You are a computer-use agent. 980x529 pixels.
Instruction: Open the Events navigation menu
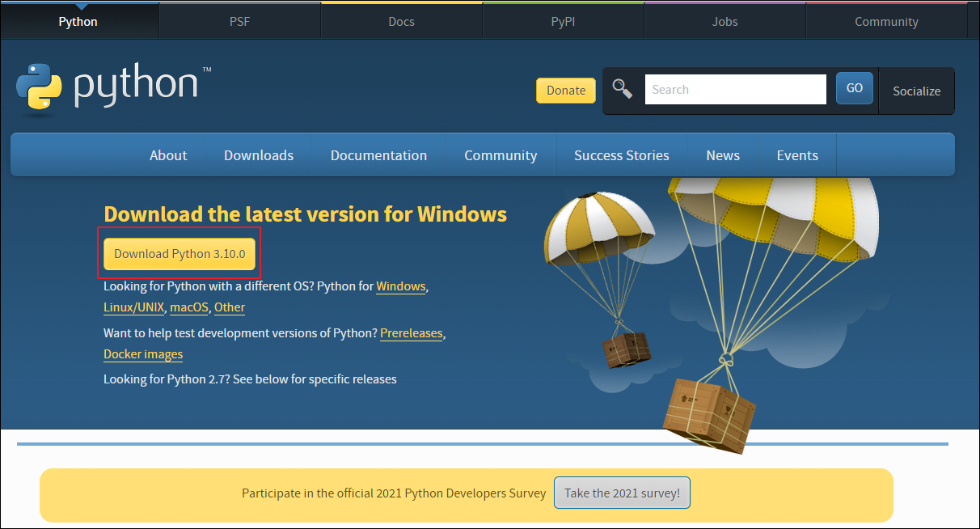click(797, 155)
